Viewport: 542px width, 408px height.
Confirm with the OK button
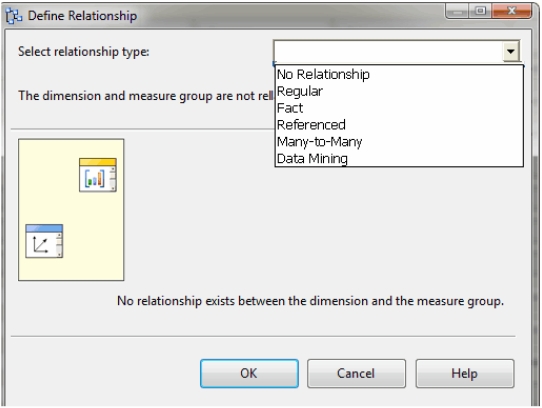coord(249,373)
